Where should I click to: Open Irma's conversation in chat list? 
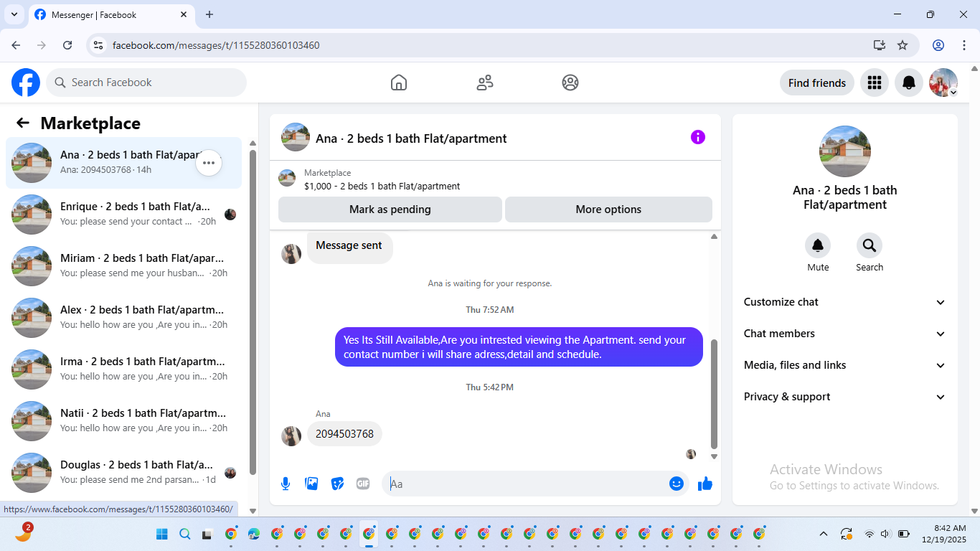coord(123,369)
